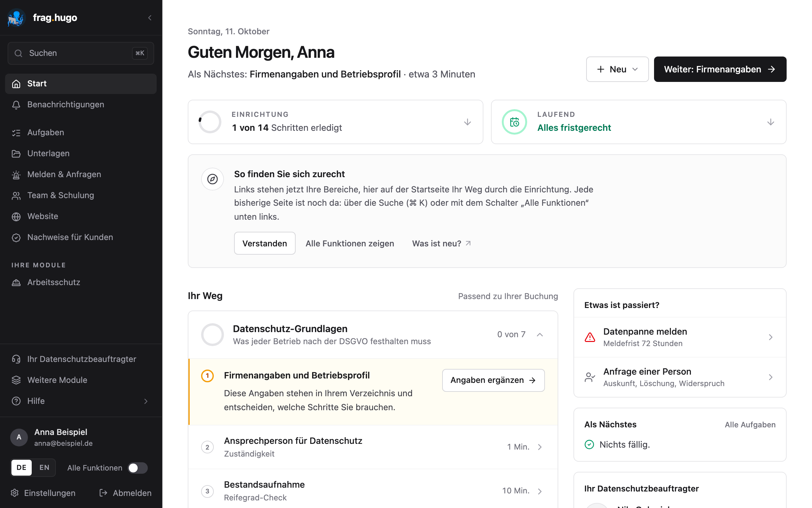Toggle the Alle Funktionen switch

click(x=138, y=468)
